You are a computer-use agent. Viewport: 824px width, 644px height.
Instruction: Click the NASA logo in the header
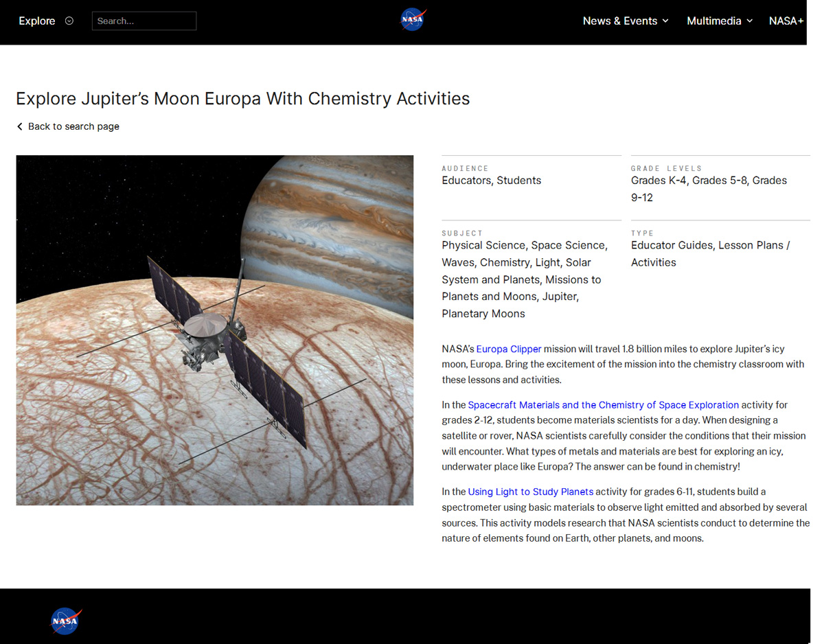[x=413, y=20]
